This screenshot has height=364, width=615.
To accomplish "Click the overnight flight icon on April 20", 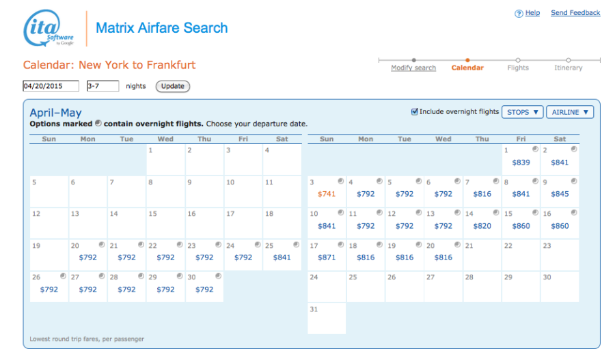I will 101,244.
